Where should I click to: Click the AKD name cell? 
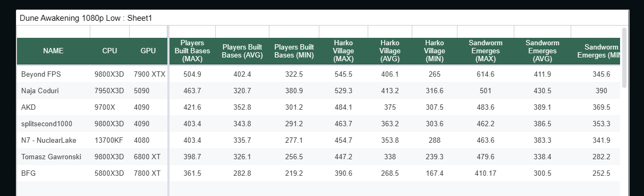click(x=29, y=107)
